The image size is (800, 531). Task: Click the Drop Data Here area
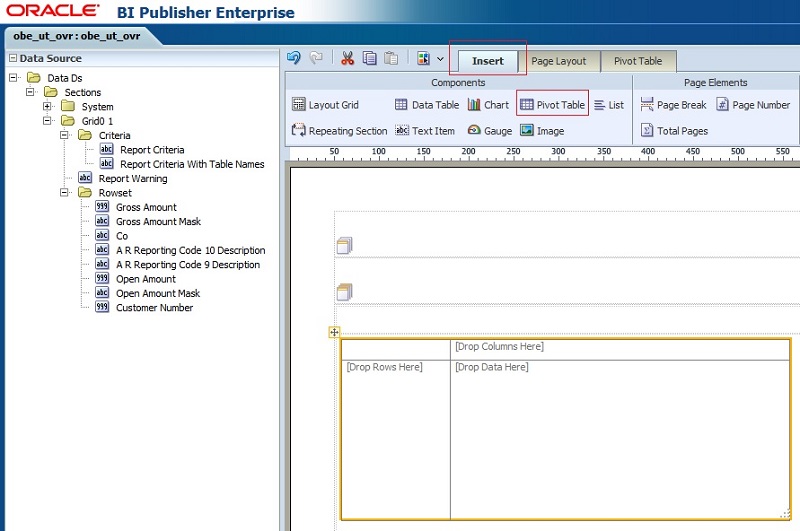[620, 440]
